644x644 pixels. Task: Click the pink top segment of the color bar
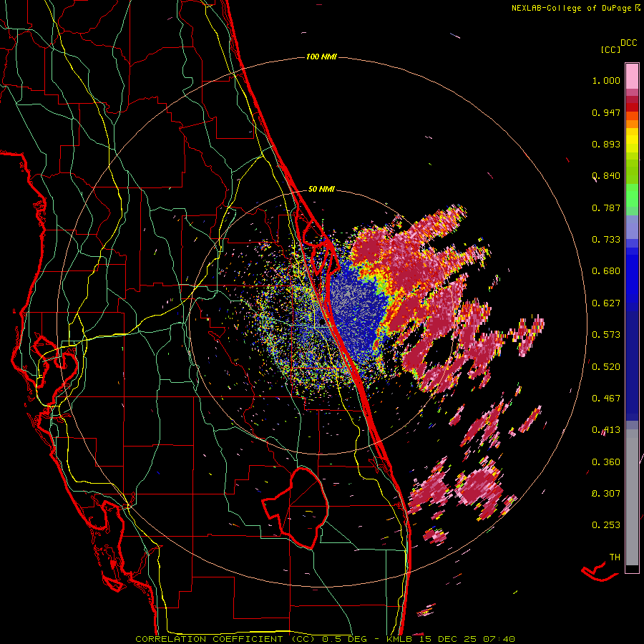632,76
